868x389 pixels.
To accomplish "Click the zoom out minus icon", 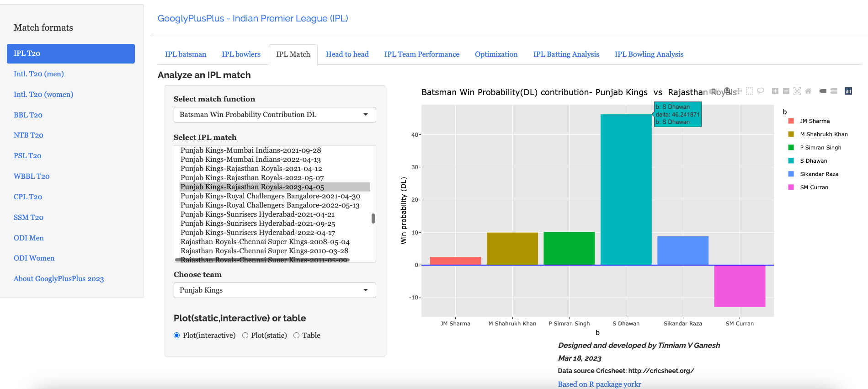I will [x=786, y=91].
